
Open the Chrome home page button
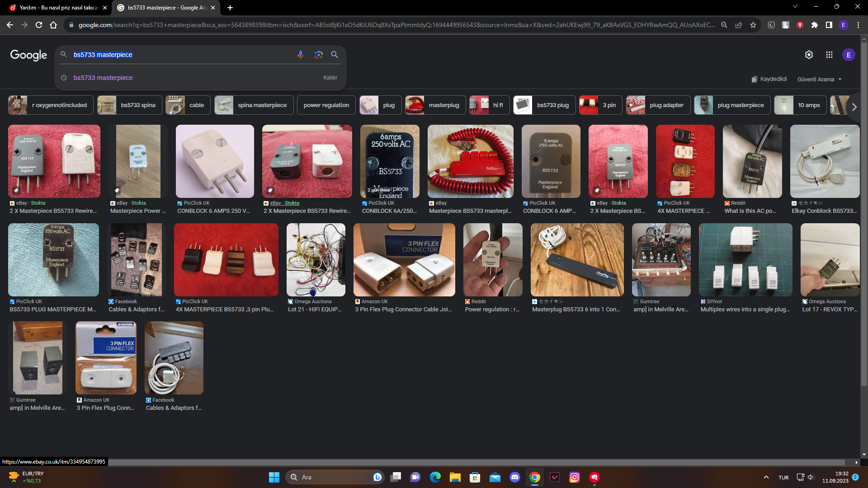tap(53, 25)
